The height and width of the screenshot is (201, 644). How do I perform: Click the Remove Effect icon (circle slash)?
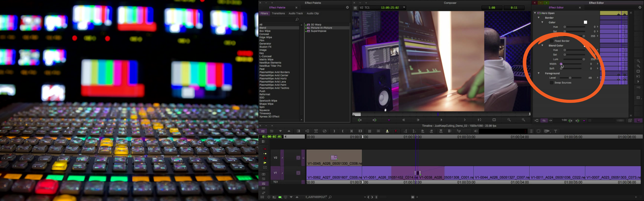coord(325,131)
